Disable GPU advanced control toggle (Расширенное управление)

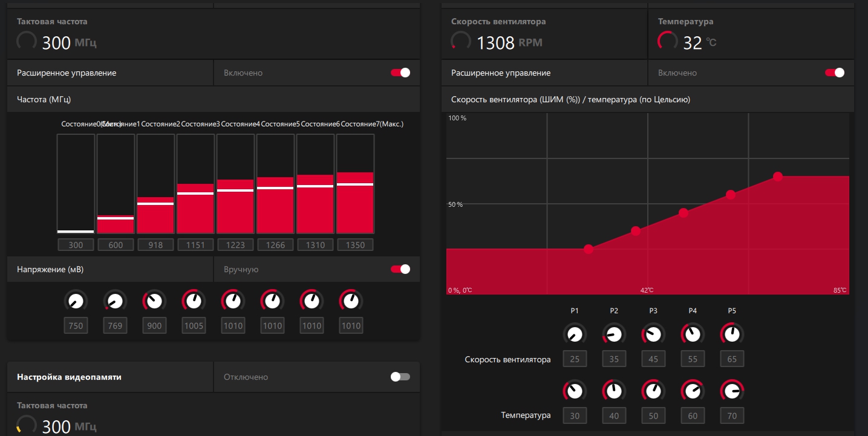point(400,73)
